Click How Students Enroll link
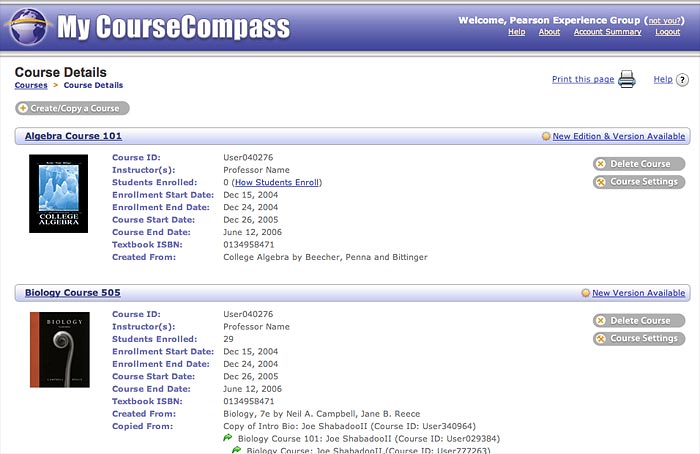The height and width of the screenshot is (454, 700). tap(277, 182)
